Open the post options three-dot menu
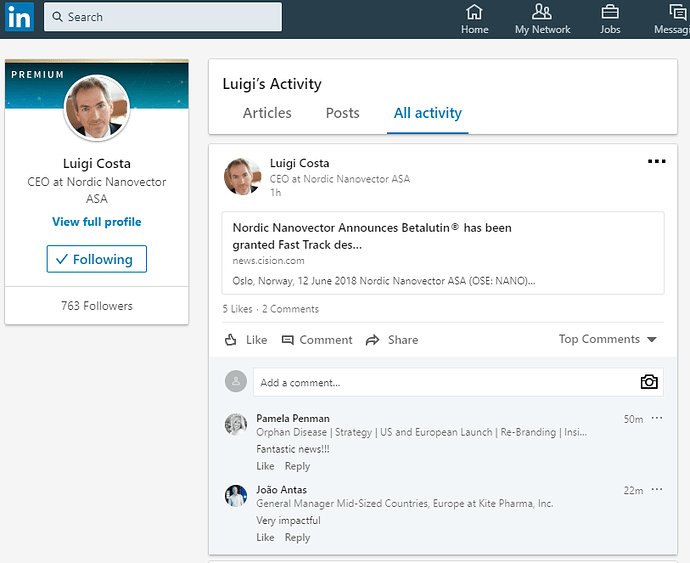The width and height of the screenshot is (690, 563). [x=657, y=162]
